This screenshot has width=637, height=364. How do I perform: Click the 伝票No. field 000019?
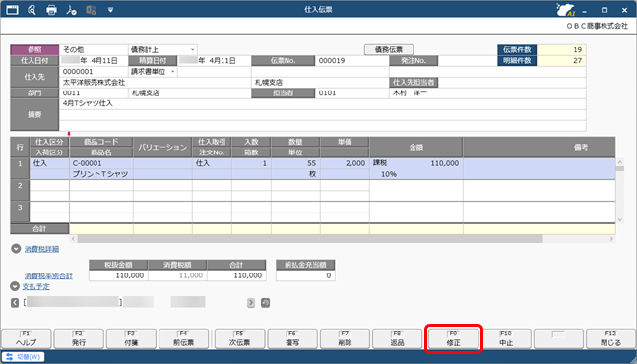pos(351,60)
